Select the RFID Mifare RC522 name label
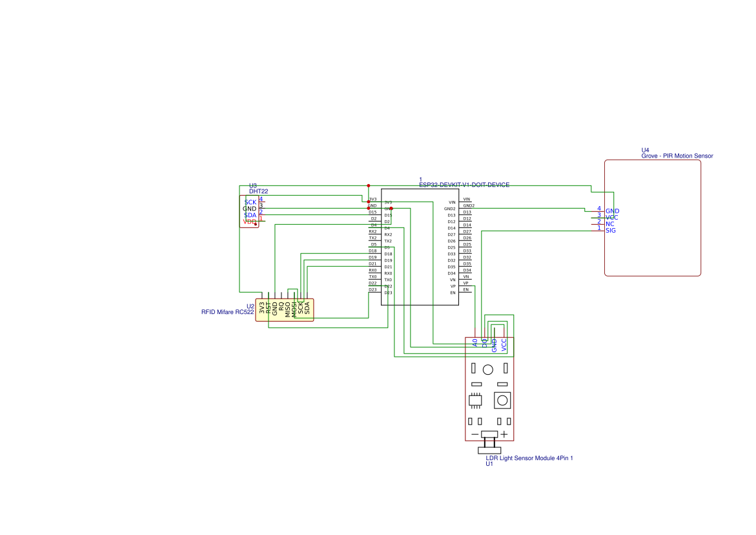 pos(227,312)
